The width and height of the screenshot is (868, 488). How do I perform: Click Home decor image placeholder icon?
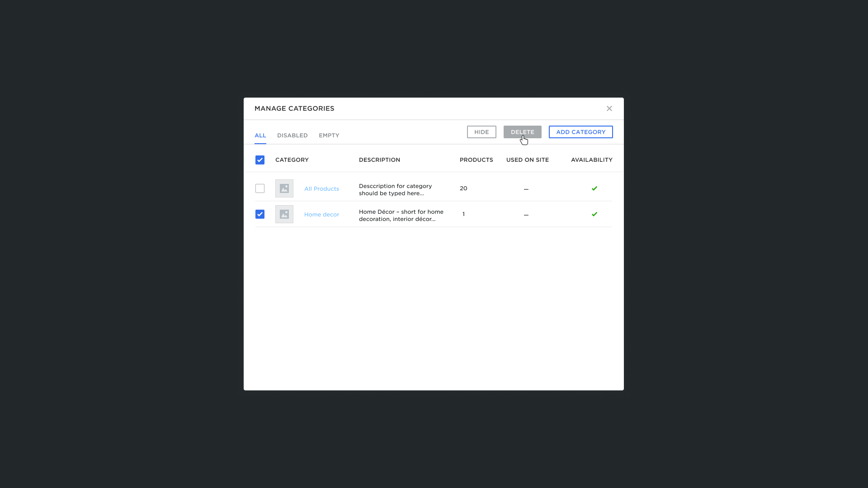[x=284, y=214]
